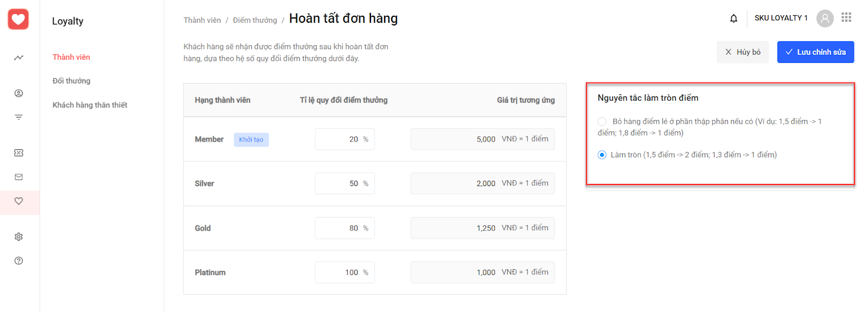This screenshot has width=868, height=312.
Task: Open the analytics trend line icon
Action: coord(18,58)
